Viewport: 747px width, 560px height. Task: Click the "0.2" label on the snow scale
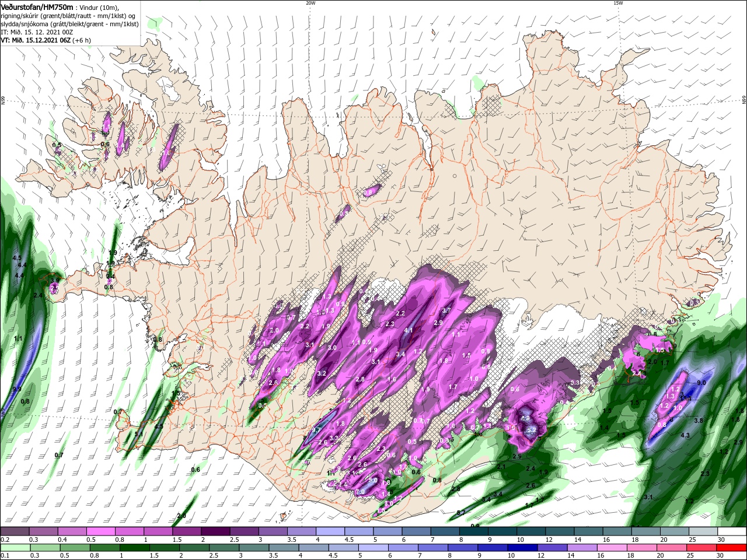(x=5, y=539)
